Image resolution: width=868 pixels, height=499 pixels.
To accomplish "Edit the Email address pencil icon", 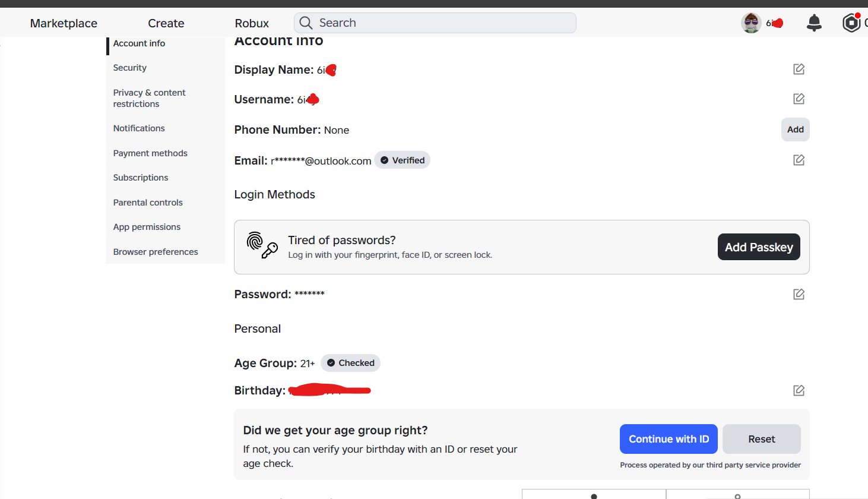I will click(799, 160).
